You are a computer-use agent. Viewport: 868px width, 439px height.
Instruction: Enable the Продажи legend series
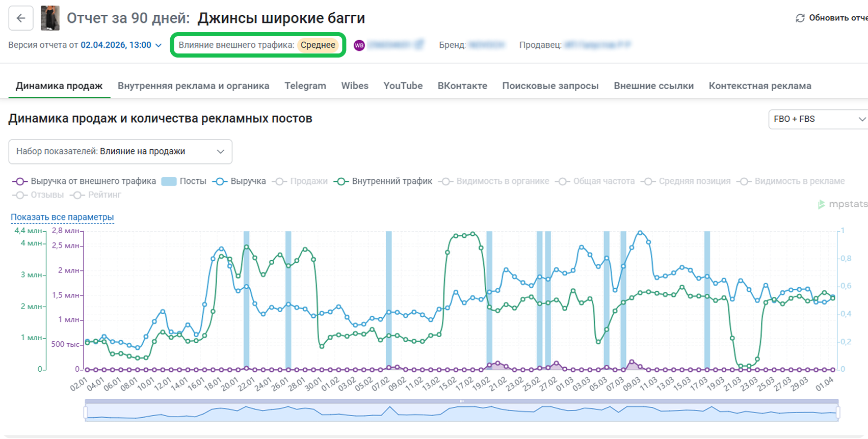click(x=300, y=181)
